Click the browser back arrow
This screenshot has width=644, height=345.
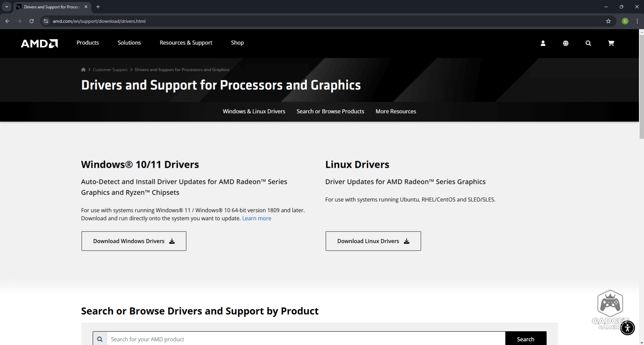click(7, 21)
